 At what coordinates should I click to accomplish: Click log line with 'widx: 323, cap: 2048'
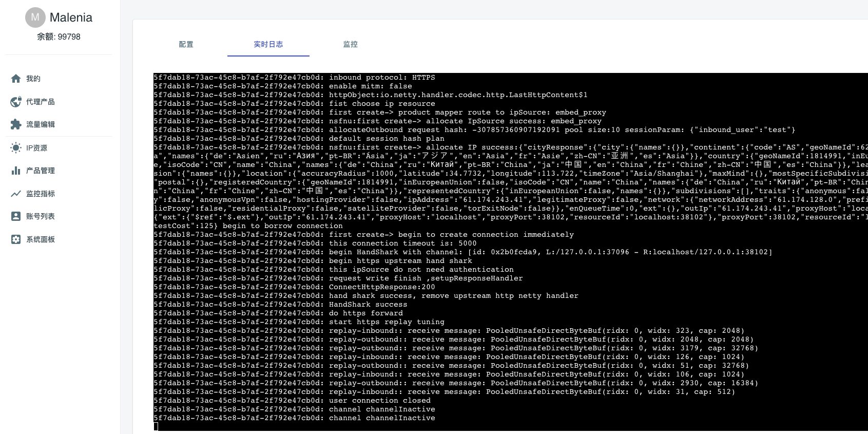click(449, 331)
